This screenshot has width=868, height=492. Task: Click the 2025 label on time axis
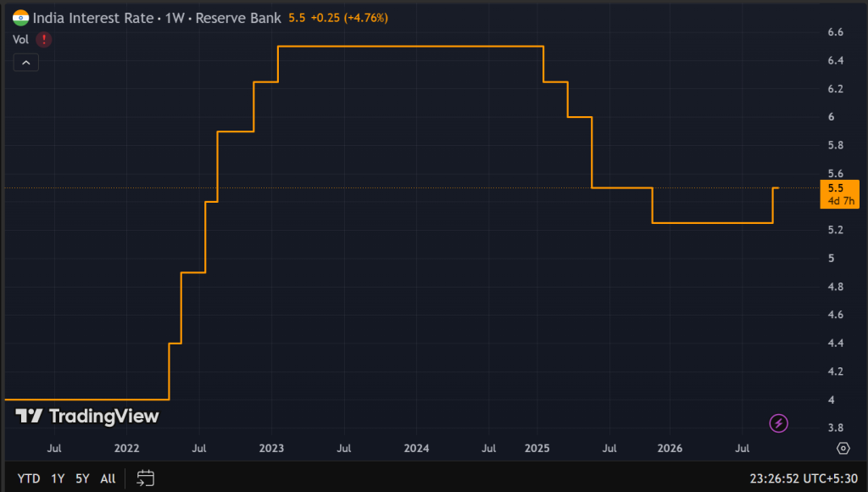pos(537,448)
